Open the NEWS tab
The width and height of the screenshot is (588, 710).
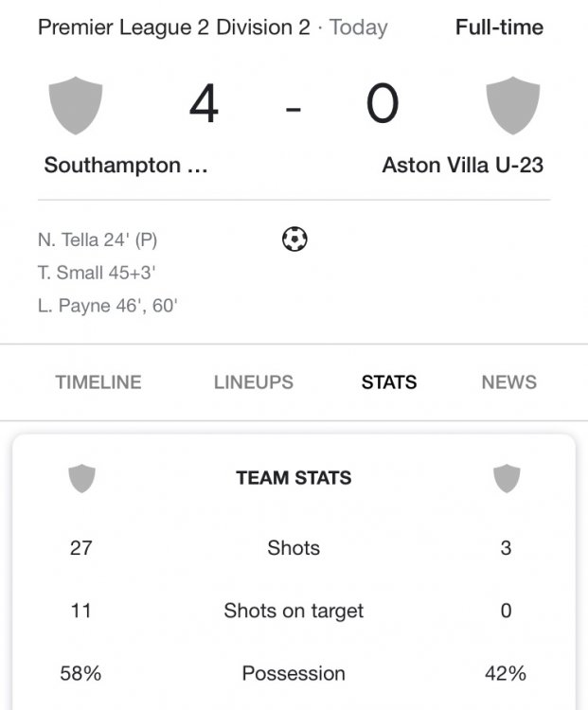(508, 382)
